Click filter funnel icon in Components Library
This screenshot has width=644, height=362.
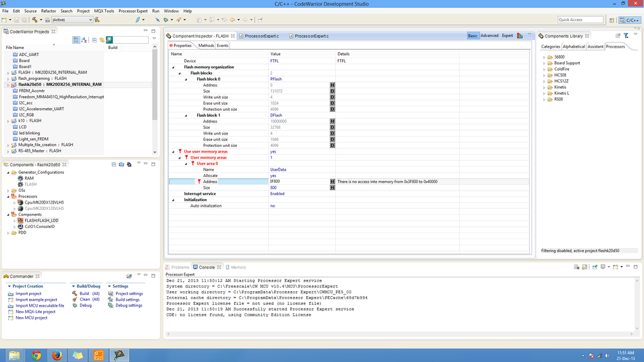pos(626,35)
